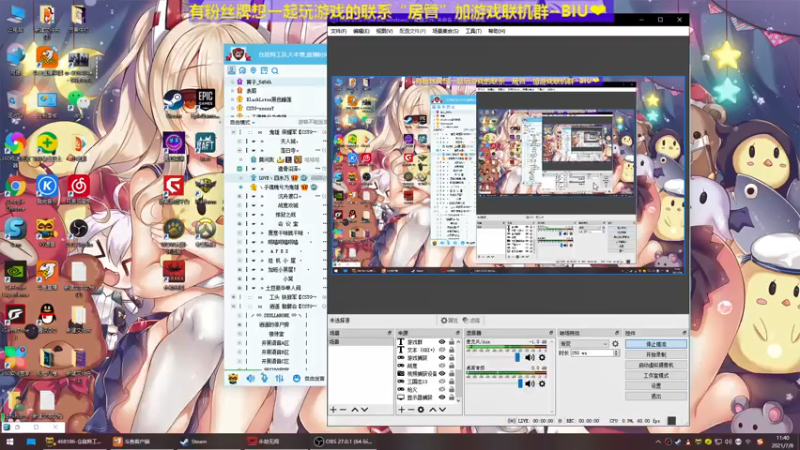
Task: Open the 帮助(H) menu in OBS
Action: [x=496, y=31]
